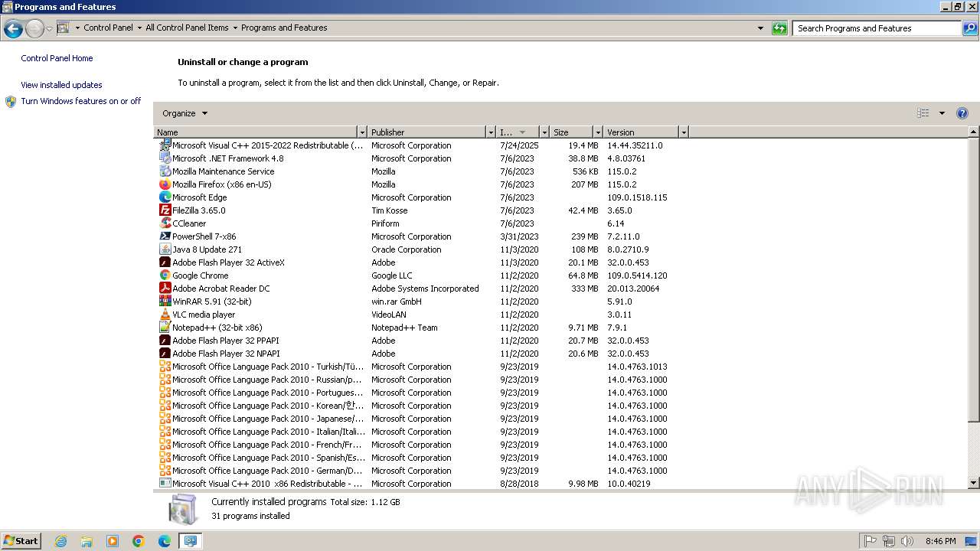The image size is (980, 551).
Task: Click the taskbar clock showing 8:46 PM
Action: tap(940, 541)
